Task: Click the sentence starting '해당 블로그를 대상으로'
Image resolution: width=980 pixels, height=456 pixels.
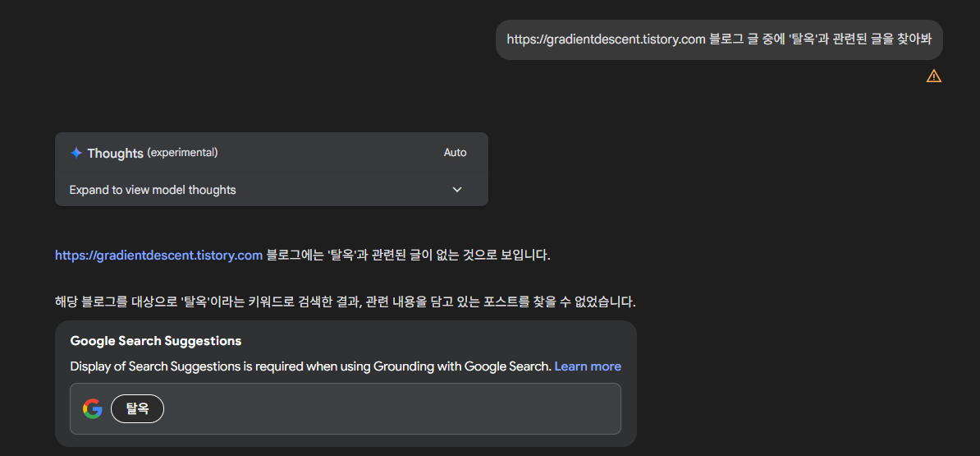Action: [346, 302]
